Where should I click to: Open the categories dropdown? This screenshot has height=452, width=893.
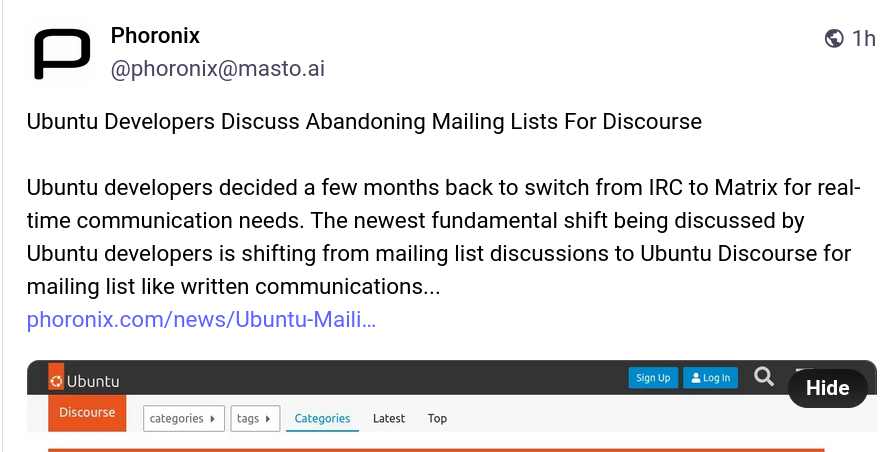coord(184,418)
